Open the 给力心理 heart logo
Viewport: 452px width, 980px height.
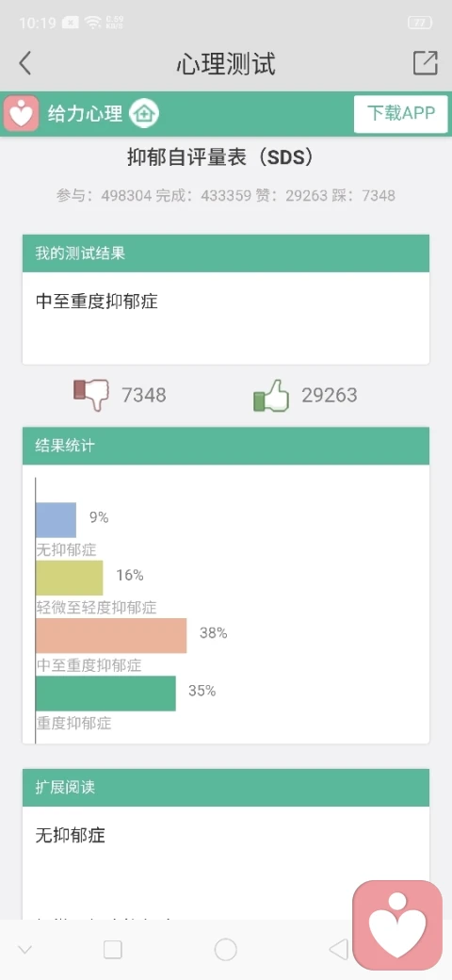point(22,114)
